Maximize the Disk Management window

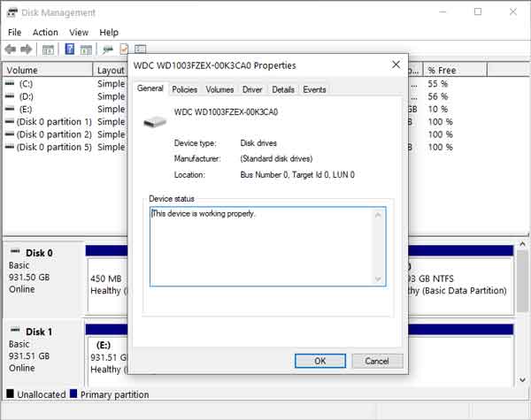point(478,12)
